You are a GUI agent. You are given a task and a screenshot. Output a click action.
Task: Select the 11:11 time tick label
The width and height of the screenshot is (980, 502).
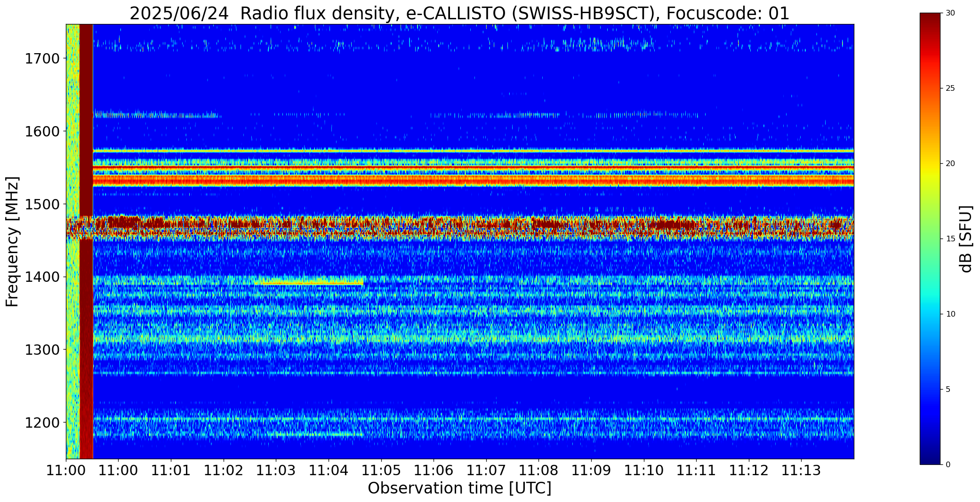pyautogui.click(x=696, y=470)
